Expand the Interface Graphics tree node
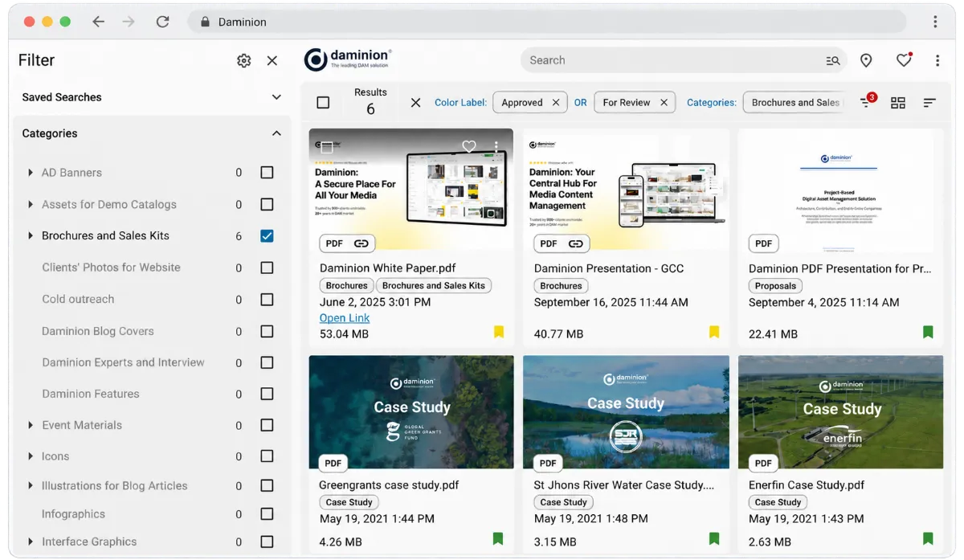 31,542
